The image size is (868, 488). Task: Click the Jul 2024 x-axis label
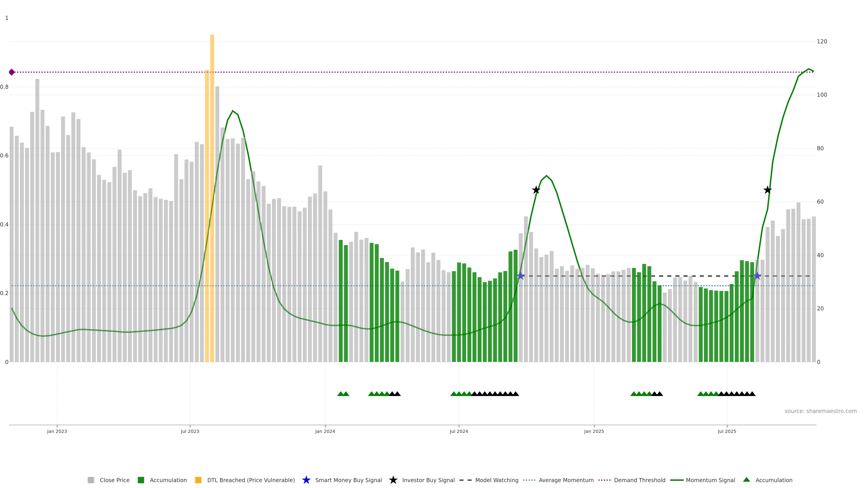pos(459,432)
